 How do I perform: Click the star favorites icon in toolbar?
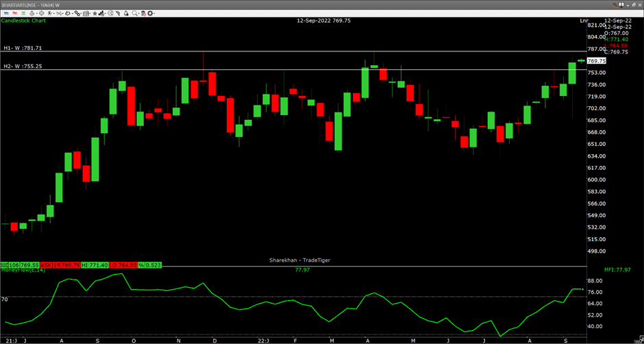coord(95,13)
